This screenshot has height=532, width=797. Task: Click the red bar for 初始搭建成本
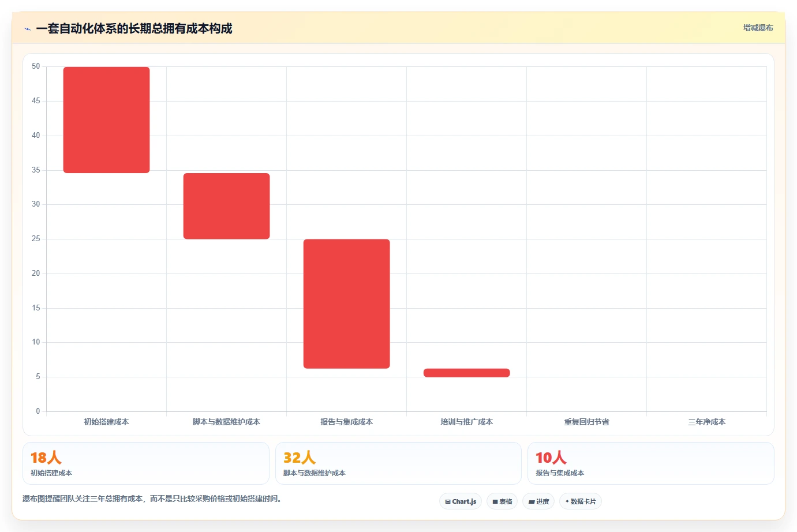click(x=106, y=120)
